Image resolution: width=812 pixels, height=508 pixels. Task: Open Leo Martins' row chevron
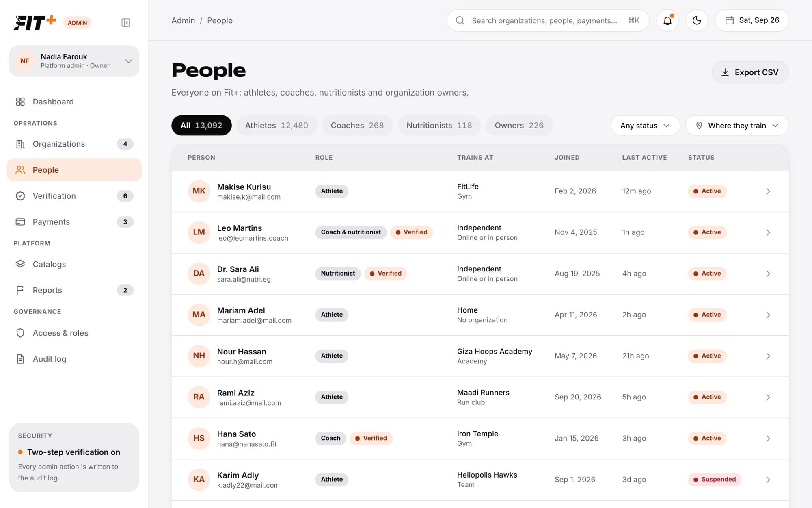coord(768,232)
